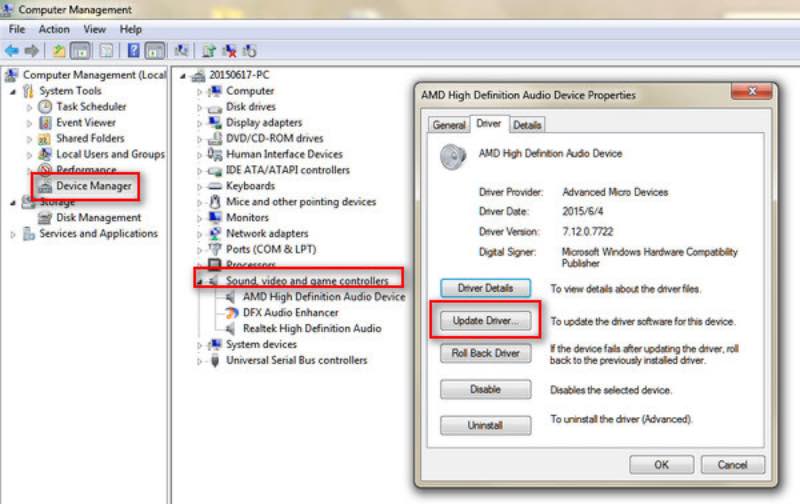800x504 pixels.
Task: Select the Event Viewer icon
Action: click(x=45, y=122)
